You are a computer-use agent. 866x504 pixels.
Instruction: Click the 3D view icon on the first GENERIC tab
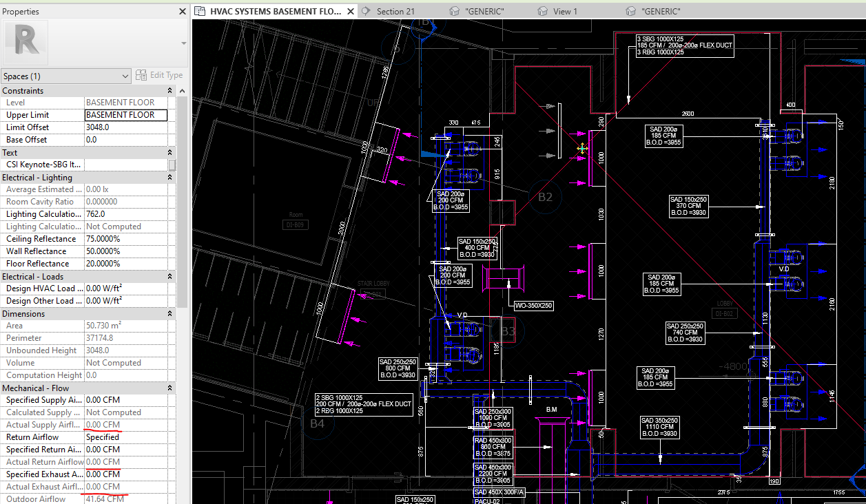(453, 11)
